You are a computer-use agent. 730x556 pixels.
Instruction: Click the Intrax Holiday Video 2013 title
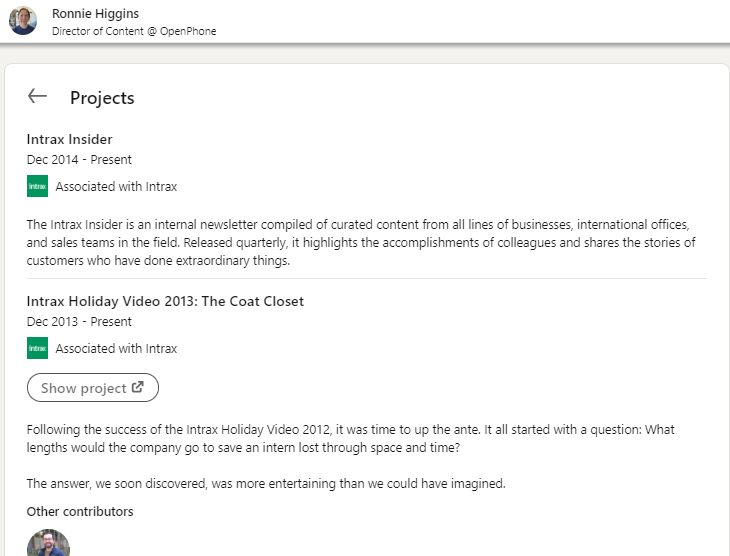(165, 301)
